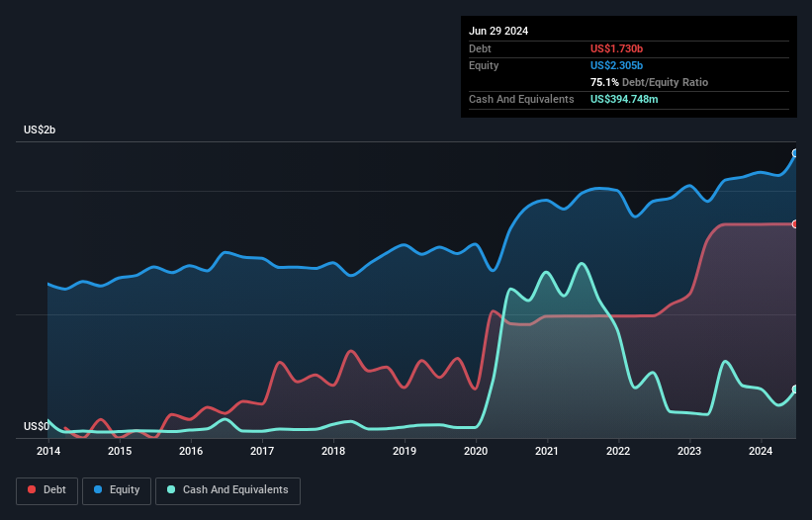
Task: Click the 75.1% Debt/Equity Ratio text
Action: click(649, 82)
